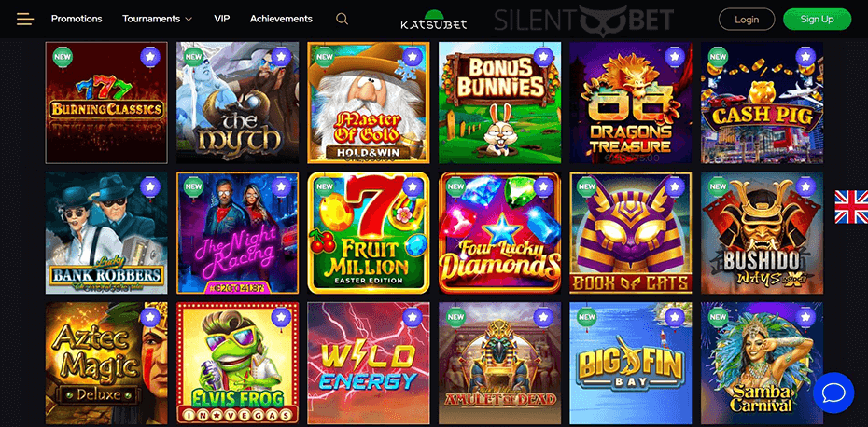Click star icon on Aztec Magic Deluxe
The width and height of the screenshot is (868, 427).
click(x=150, y=317)
